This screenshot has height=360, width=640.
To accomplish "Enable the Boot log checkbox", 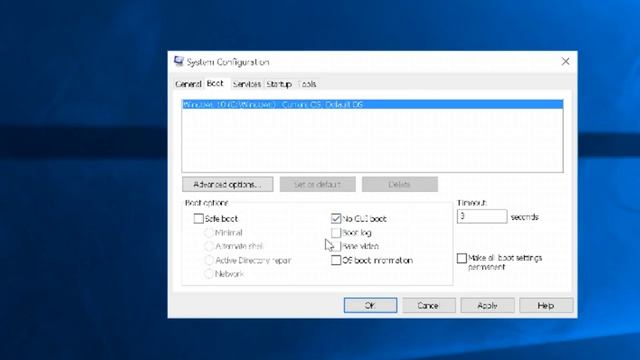I will click(336, 233).
